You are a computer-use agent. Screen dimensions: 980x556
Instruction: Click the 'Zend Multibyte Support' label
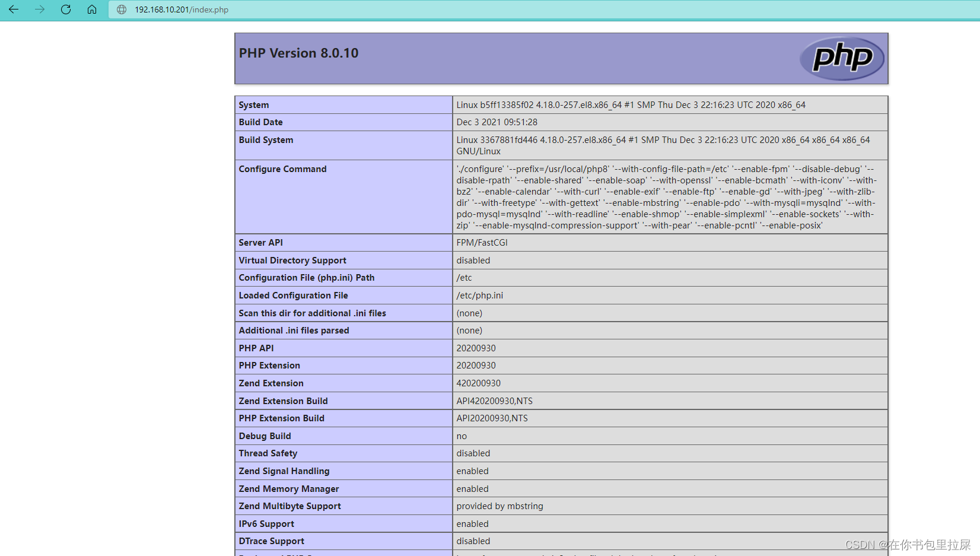pyautogui.click(x=289, y=506)
